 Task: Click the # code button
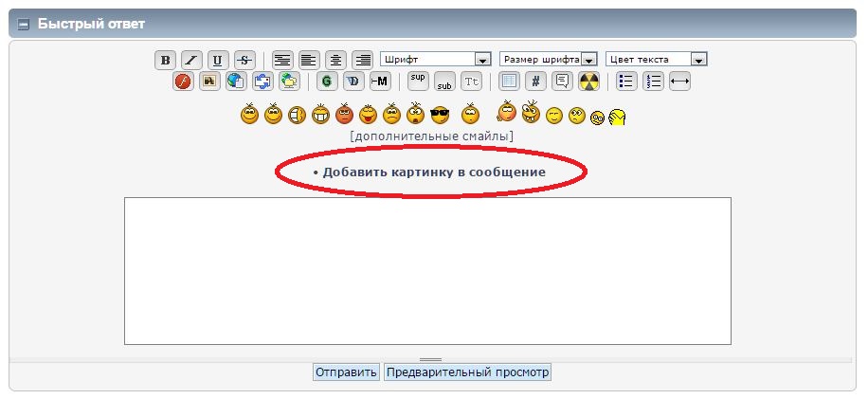point(535,82)
